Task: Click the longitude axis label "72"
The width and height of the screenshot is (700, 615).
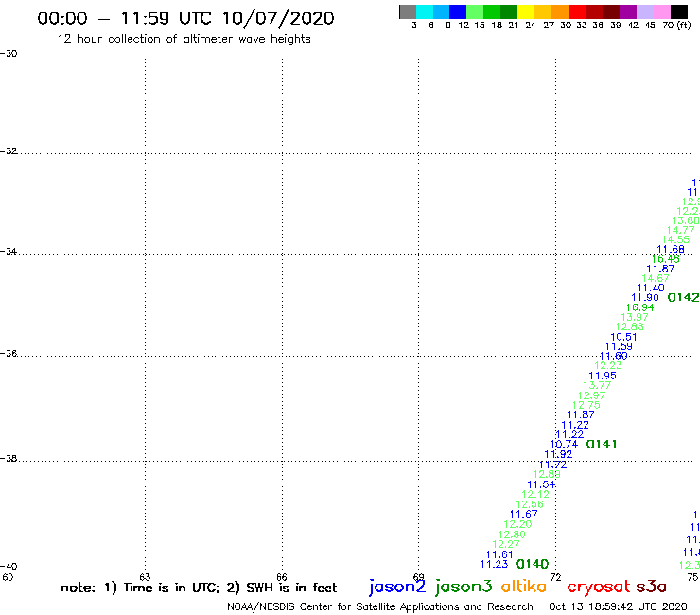Action: (555, 577)
